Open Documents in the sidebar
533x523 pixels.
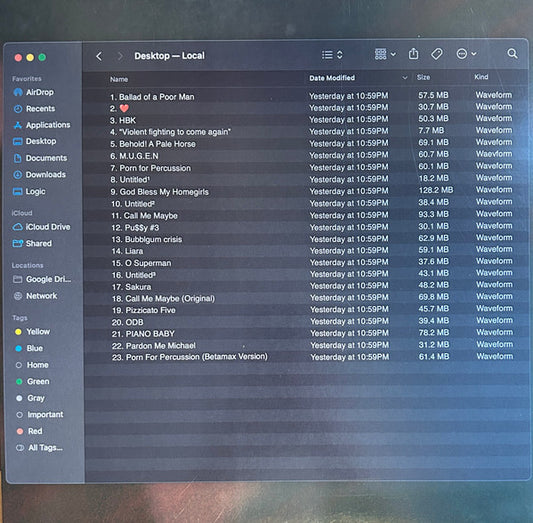pyautogui.click(x=40, y=158)
